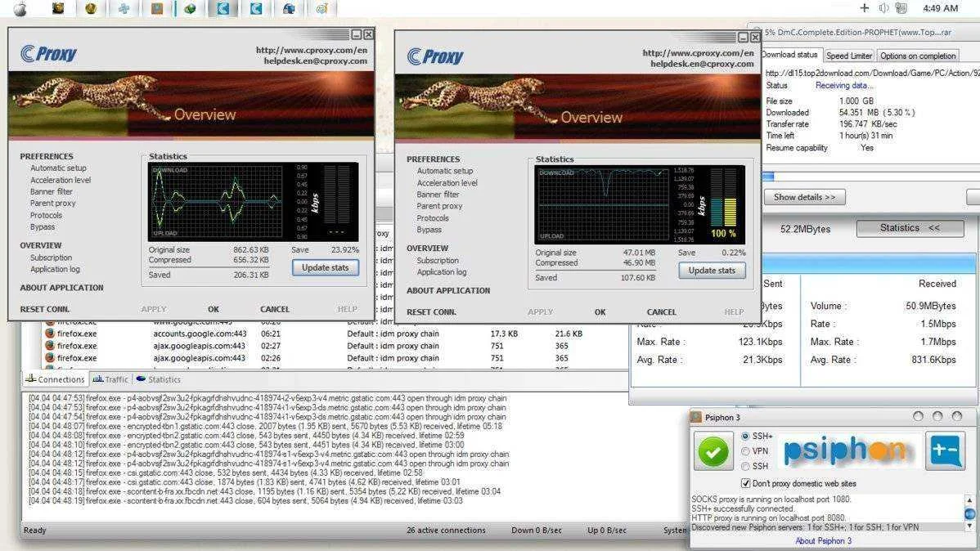Open Automatic setup in the left CProxy window

point(59,168)
